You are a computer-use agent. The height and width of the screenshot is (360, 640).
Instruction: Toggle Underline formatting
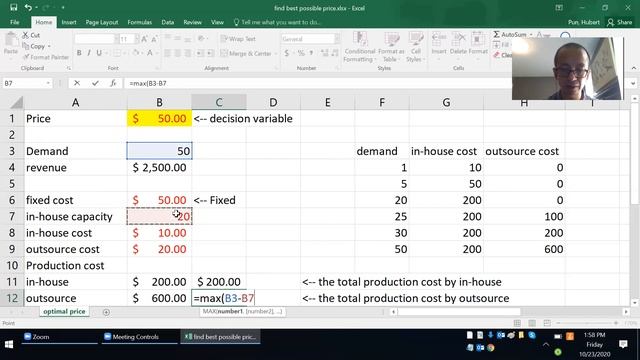(99, 53)
